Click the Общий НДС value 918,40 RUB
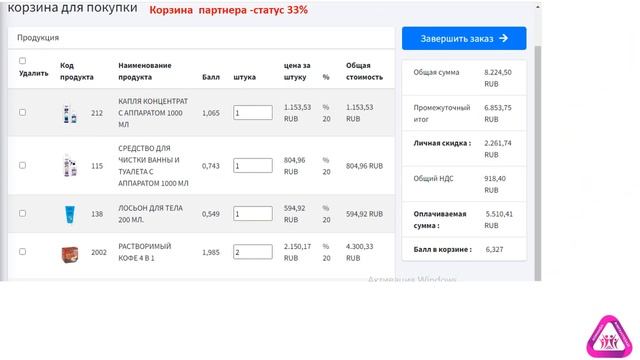Screen dimensions: 640x360 [x=495, y=184]
